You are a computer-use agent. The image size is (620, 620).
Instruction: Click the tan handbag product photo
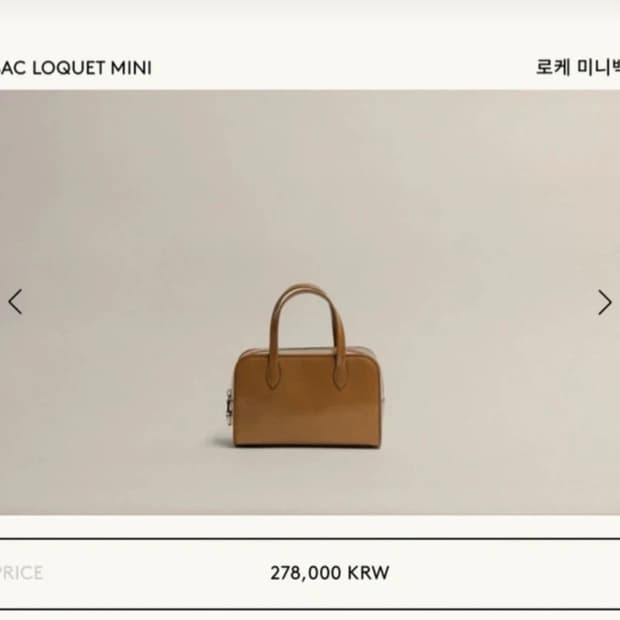pyautogui.click(x=309, y=302)
